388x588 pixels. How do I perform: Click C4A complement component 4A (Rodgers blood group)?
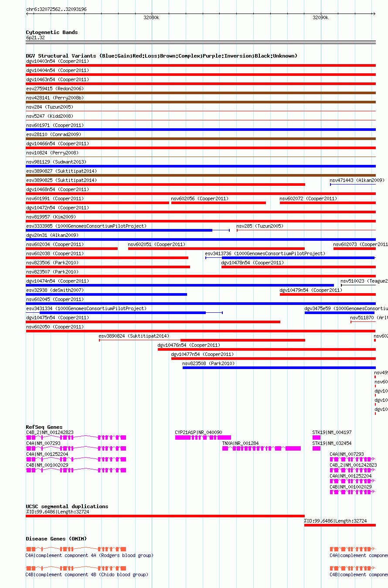89,555
